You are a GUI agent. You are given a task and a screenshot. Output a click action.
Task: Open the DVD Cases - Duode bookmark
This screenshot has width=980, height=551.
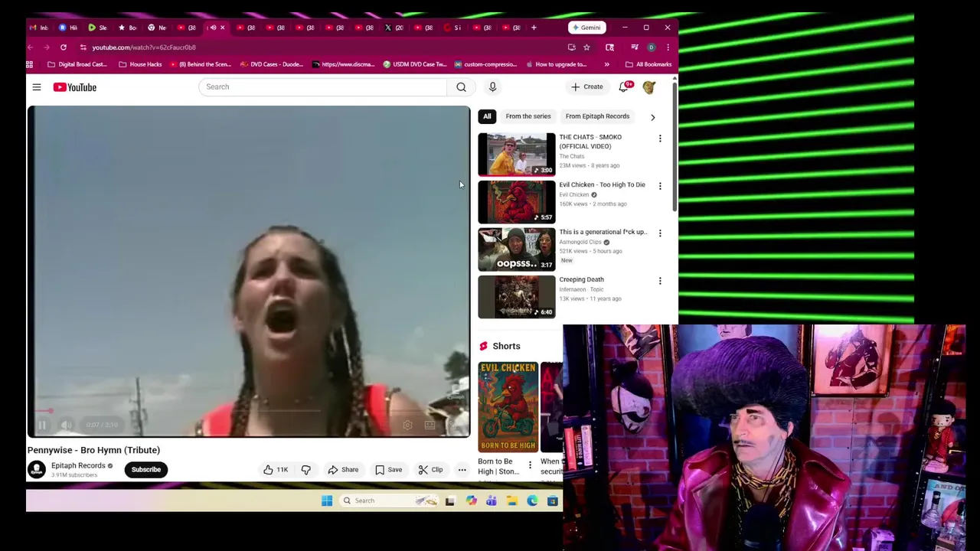271,64
